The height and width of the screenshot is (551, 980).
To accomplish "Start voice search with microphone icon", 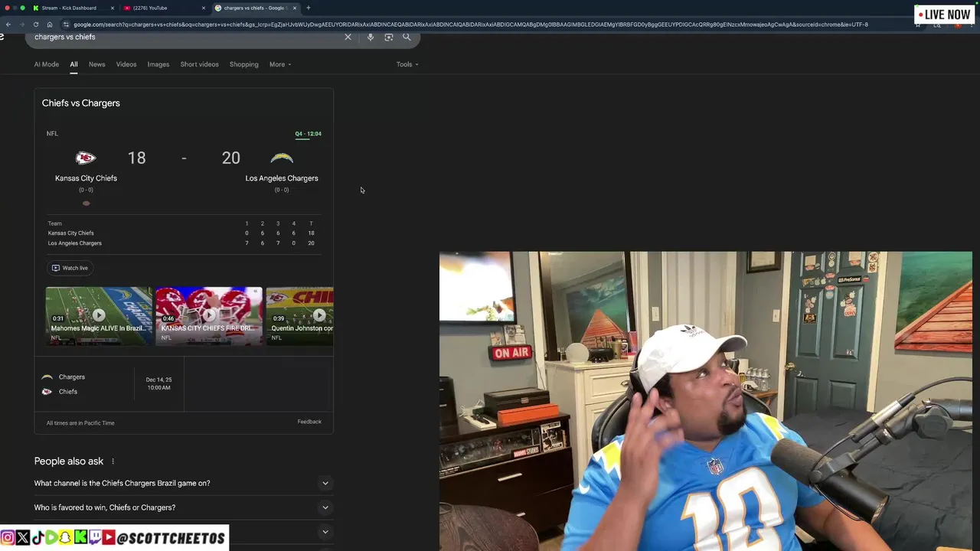I will point(371,37).
